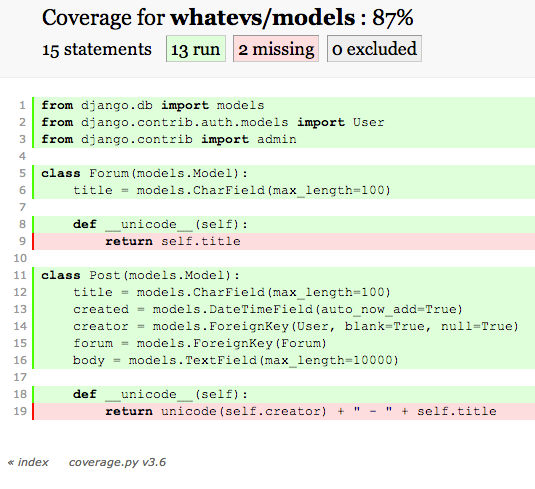This screenshot has width=535, height=489.
Task: Click the 'from django.contrib import admin' line
Action: pos(285,139)
